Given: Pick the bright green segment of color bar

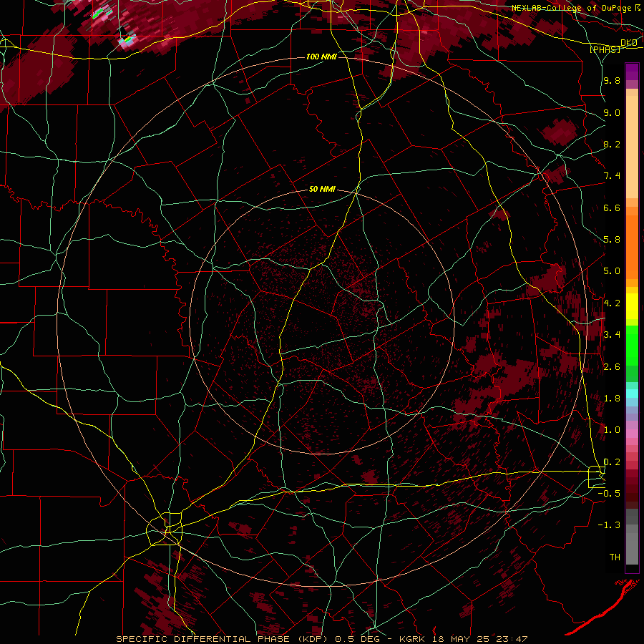Looking at the screenshot, I should pyautogui.click(x=632, y=345).
